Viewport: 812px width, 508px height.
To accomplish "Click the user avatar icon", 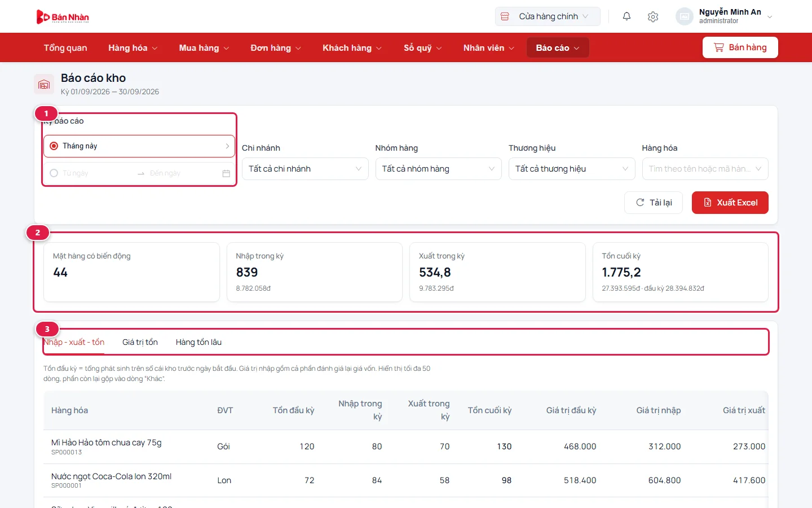I will click(684, 16).
